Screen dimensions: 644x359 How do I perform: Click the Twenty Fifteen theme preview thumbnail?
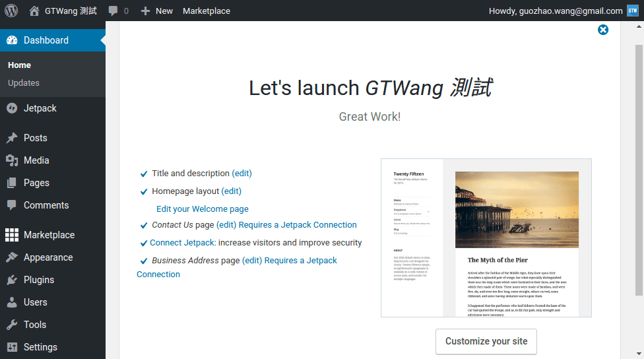[x=486, y=238]
